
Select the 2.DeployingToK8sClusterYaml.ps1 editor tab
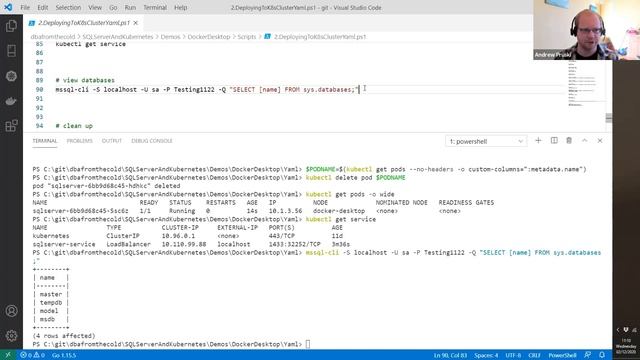(x=84, y=23)
